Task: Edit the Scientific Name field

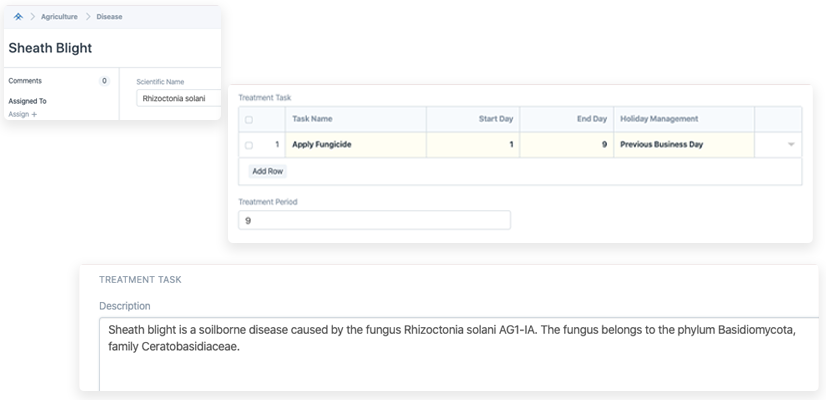Action: 178,99
